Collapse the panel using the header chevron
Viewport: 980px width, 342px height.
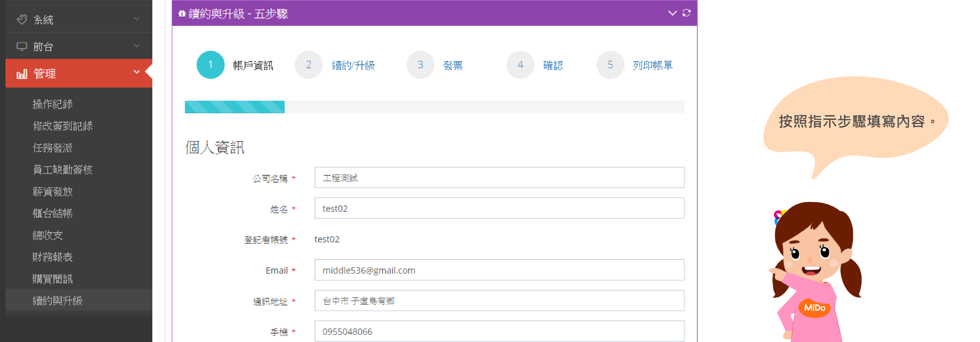click(672, 13)
